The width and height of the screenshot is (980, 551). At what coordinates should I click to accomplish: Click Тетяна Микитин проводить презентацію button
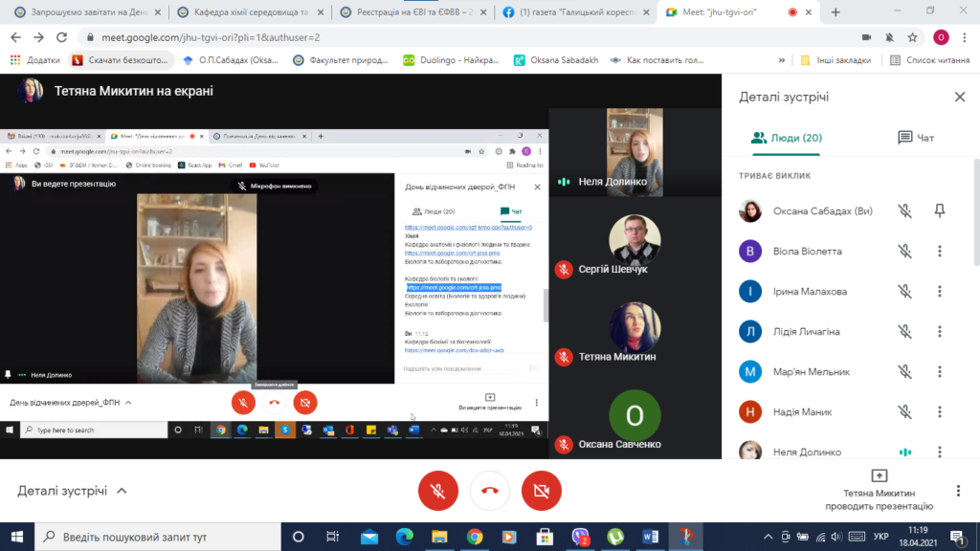tap(879, 491)
